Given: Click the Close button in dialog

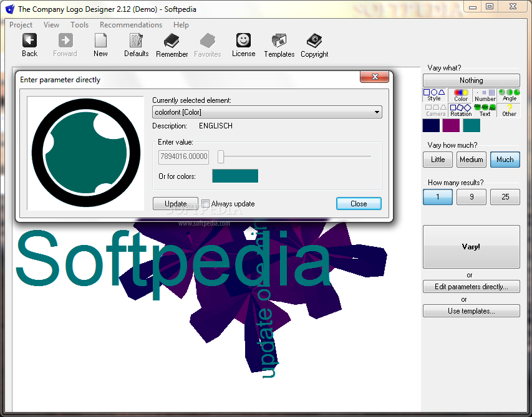Looking at the screenshot, I should click(359, 203).
